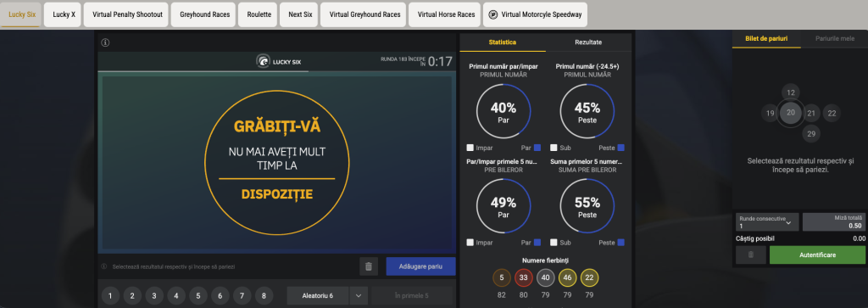This screenshot has width=868, height=308.
Task: Pick number ball 7
Action: pos(242,296)
